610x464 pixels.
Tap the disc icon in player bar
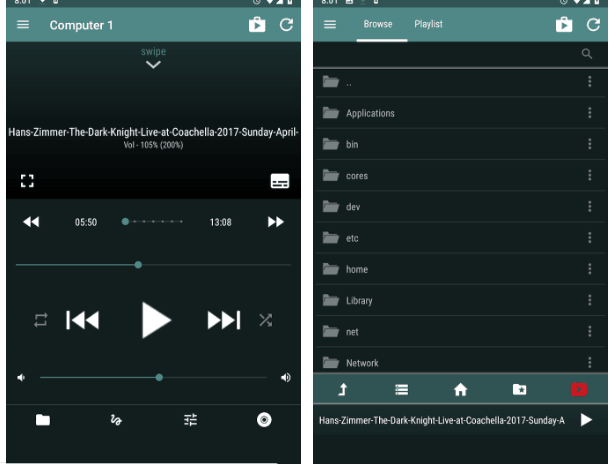(264, 421)
